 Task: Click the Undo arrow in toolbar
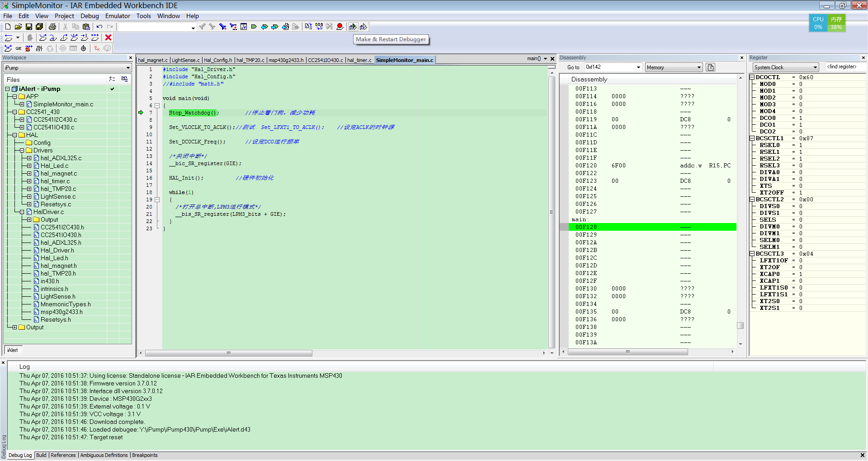[x=99, y=27]
